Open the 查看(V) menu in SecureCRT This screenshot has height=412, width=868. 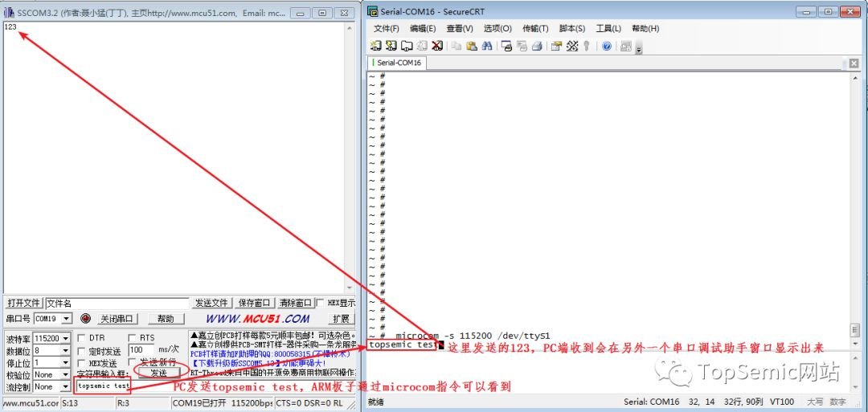(x=460, y=29)
